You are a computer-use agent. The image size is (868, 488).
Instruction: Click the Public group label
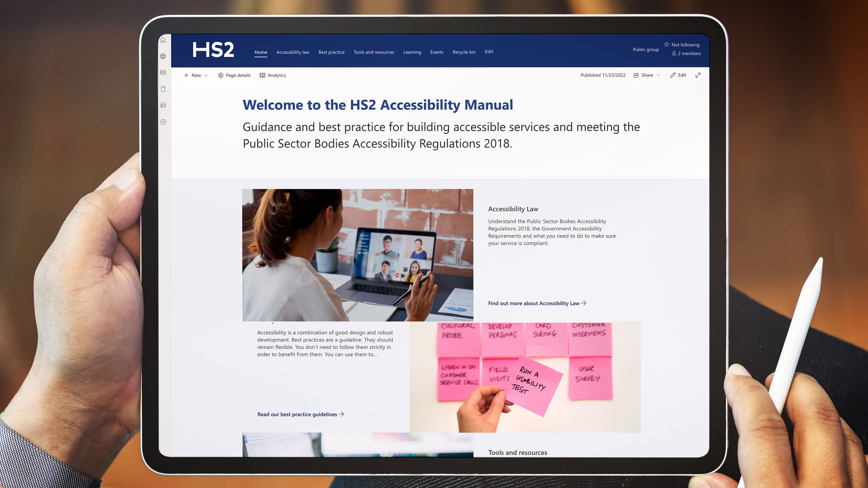pyautogui.click(x=646, y=49)
